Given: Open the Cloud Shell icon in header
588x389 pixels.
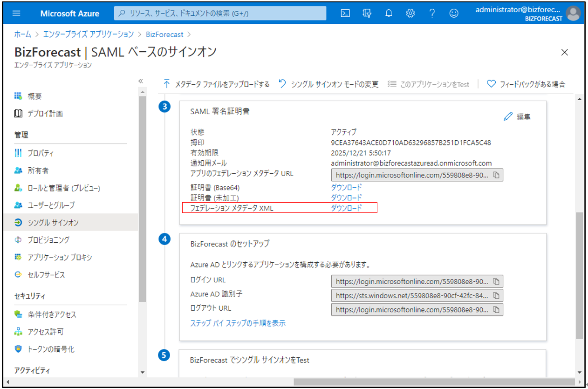Looking at the screenshot, I should coord(345,14).
